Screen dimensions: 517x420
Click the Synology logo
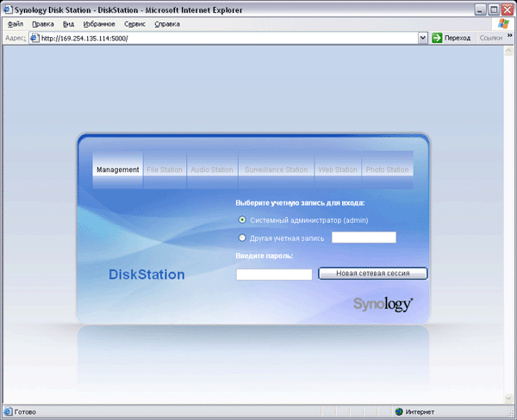tap(383, 304)
